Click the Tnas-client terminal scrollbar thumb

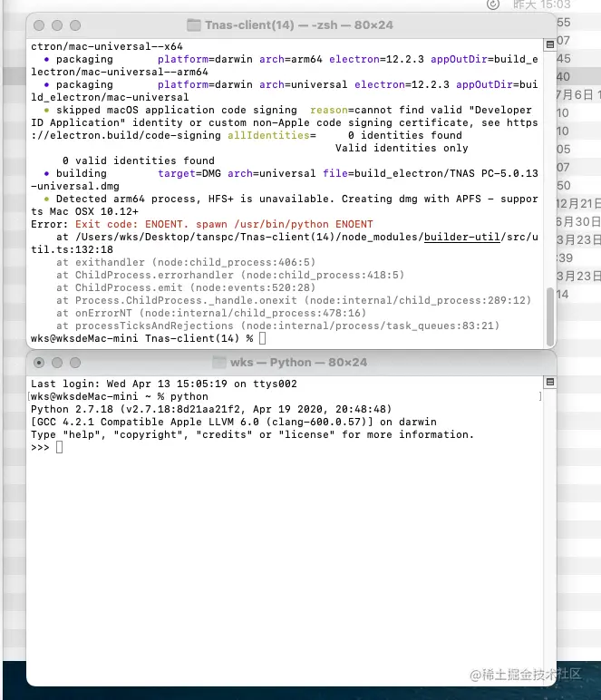[x=550, y=316]
